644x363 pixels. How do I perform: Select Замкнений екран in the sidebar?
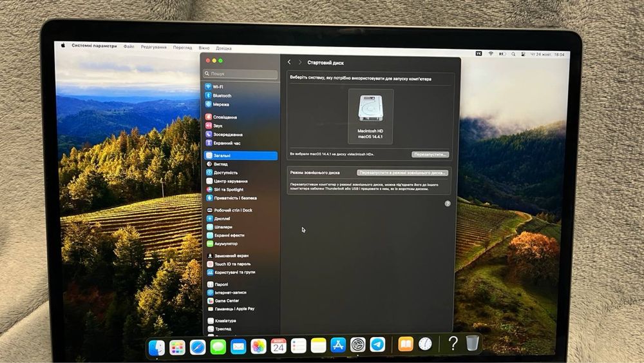(241, 256)
